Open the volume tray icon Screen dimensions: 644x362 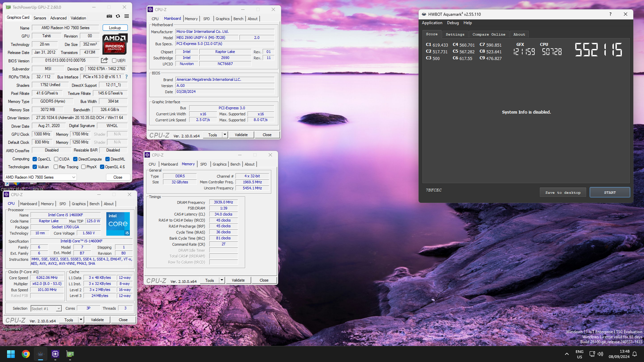[600, 354]
